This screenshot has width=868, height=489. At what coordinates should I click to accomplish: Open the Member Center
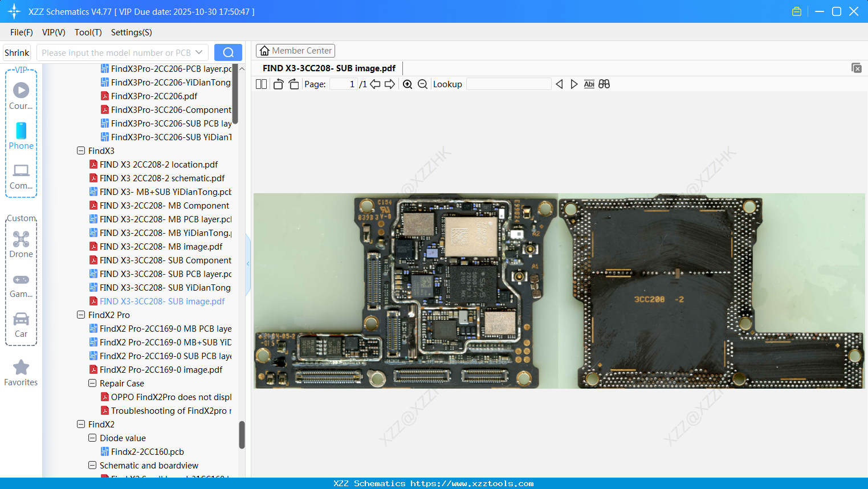[295, 51]
